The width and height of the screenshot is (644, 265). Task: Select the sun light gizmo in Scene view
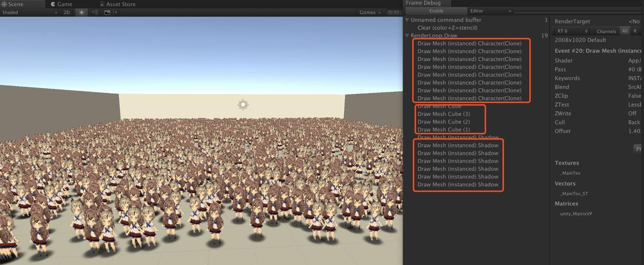coord(243,105)
